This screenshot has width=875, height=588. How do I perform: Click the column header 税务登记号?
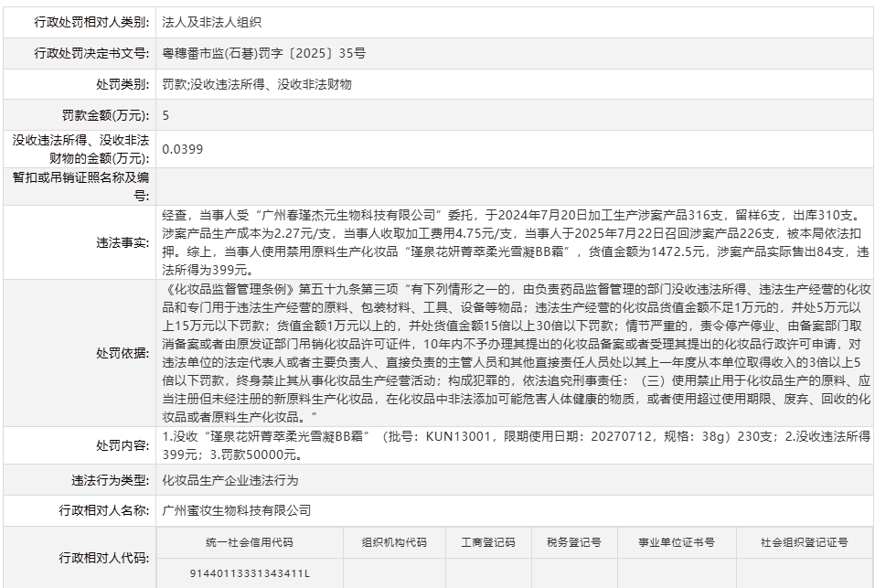pyautogui.click(x=574, y=542)
